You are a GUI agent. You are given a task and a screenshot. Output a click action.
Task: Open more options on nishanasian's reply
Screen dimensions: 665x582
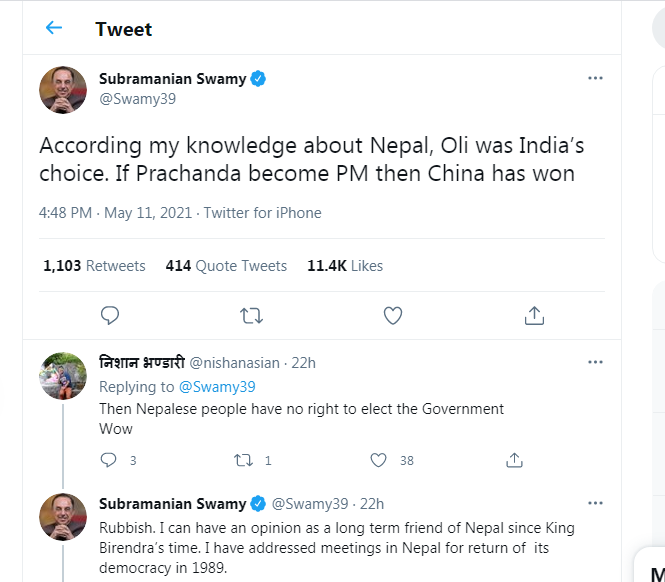(x=595, y=361)
